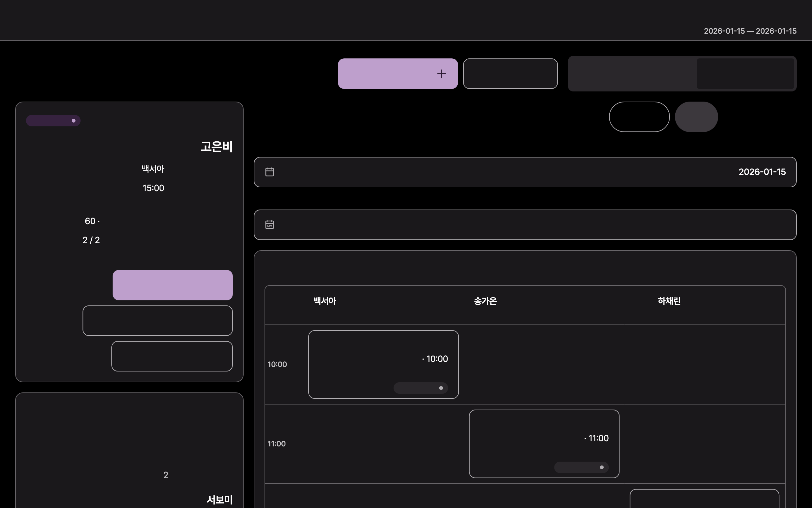
Task: Click the wider outlined button under the purple button
Action: pyautogui.click(x=157, y=321)
